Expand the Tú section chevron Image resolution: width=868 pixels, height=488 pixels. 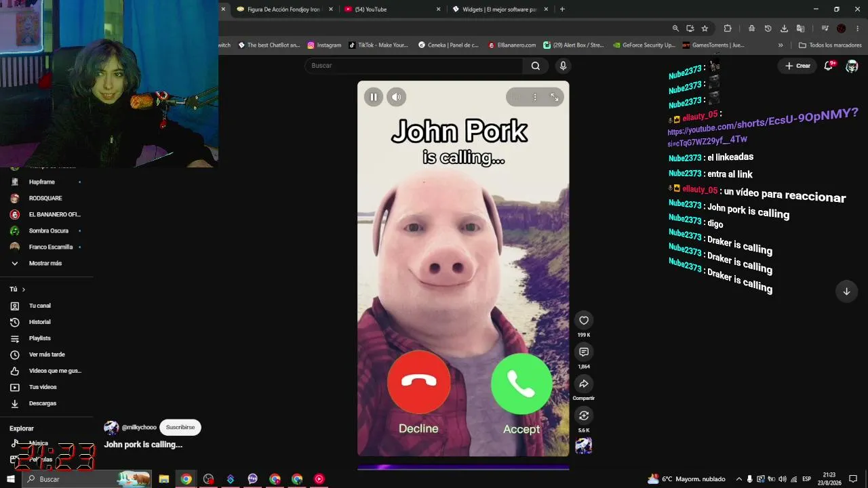pos(23,289)
